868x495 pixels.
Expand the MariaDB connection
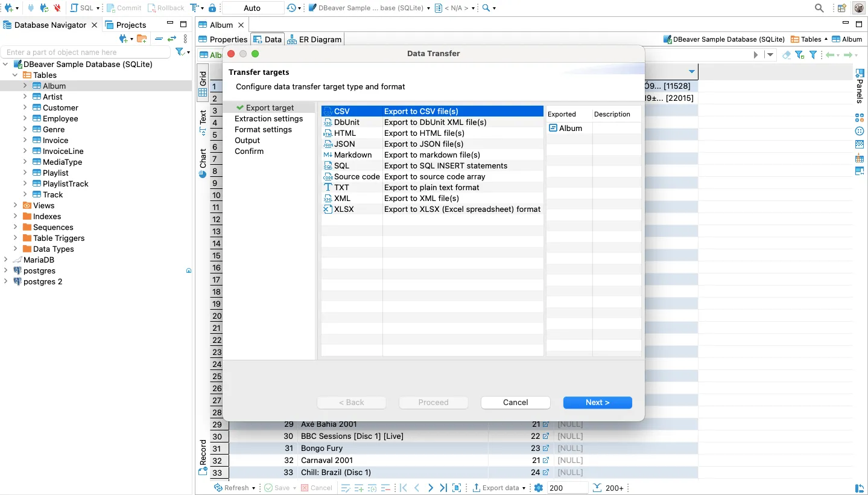(5, 260)
